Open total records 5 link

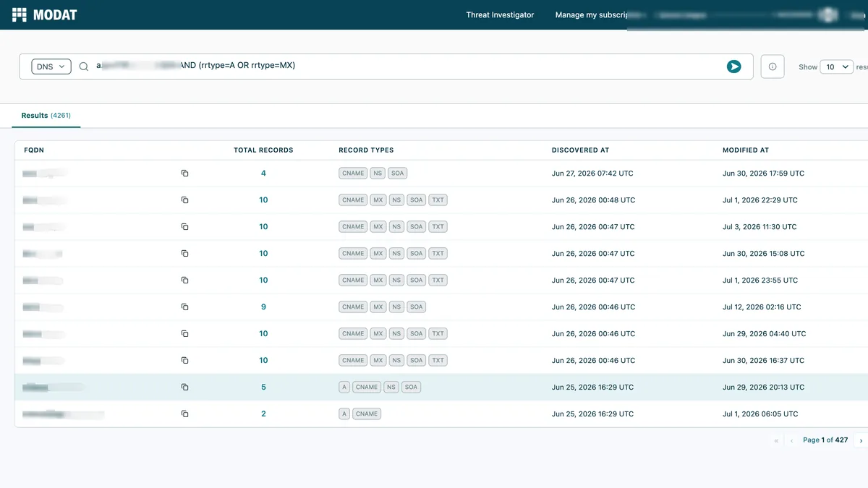click(x=263, y=388)
